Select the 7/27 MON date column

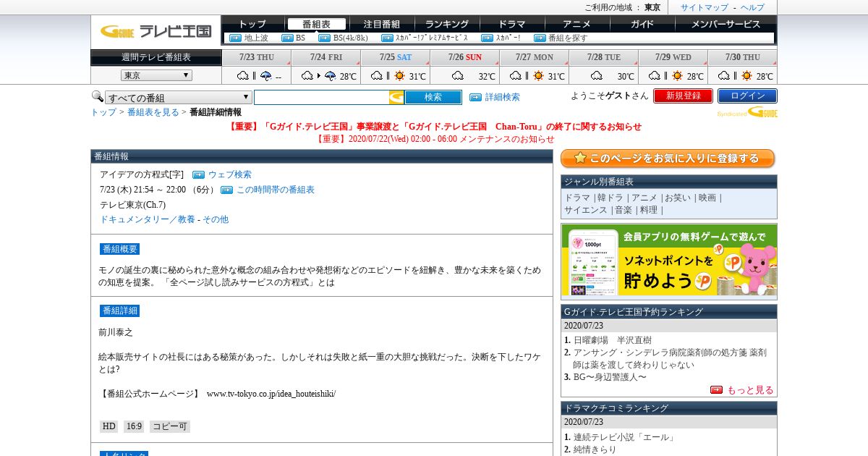(x=534, y=57)
